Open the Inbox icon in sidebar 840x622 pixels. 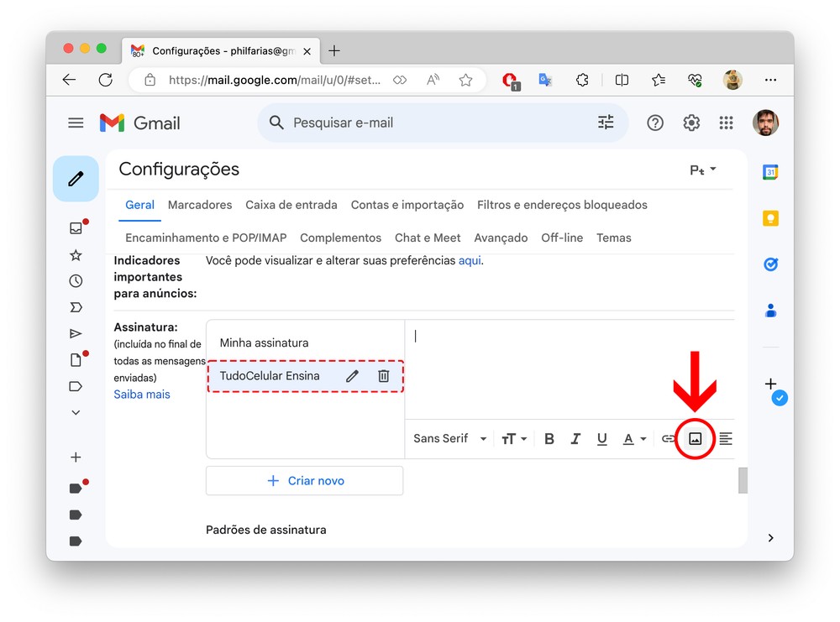(x=76, y=228)
